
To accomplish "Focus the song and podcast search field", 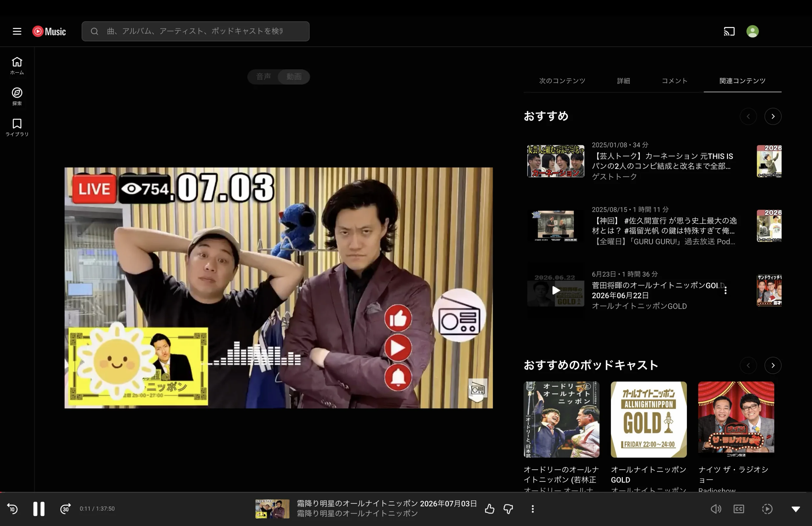I will 195,32.
